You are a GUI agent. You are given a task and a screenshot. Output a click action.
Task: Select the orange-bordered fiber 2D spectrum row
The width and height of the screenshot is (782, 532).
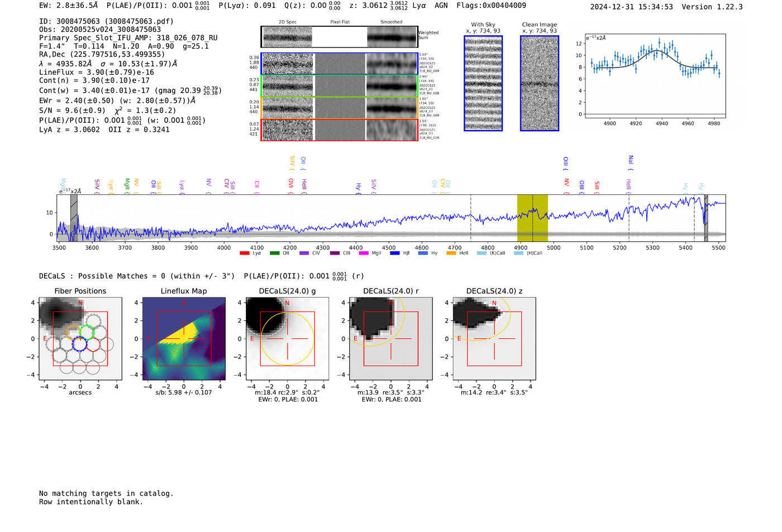[340, 108]
